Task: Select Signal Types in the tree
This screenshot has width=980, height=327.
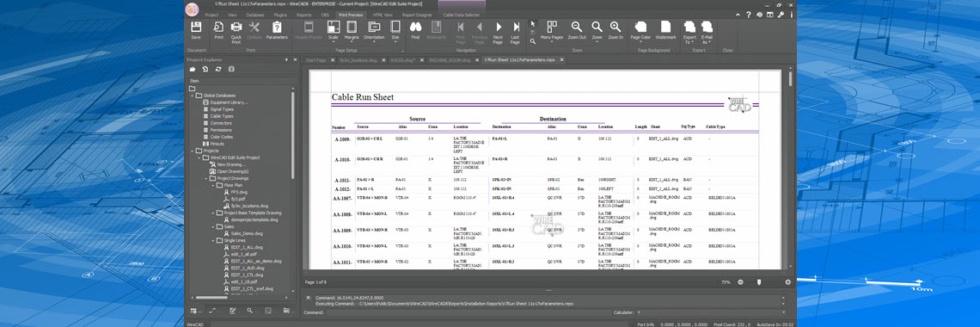Action: [222, 108]
